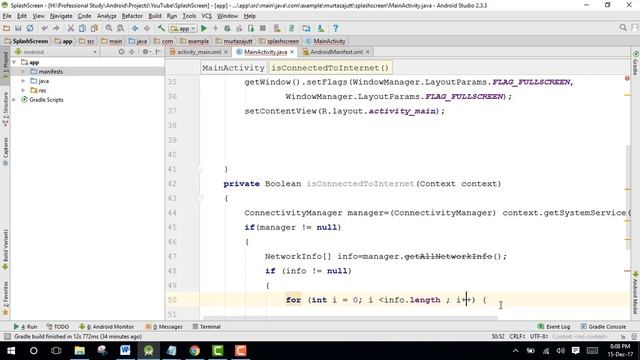Click the Debug app bug icon
The width and height of the screenshot is (640, 360).
(227, 28)
